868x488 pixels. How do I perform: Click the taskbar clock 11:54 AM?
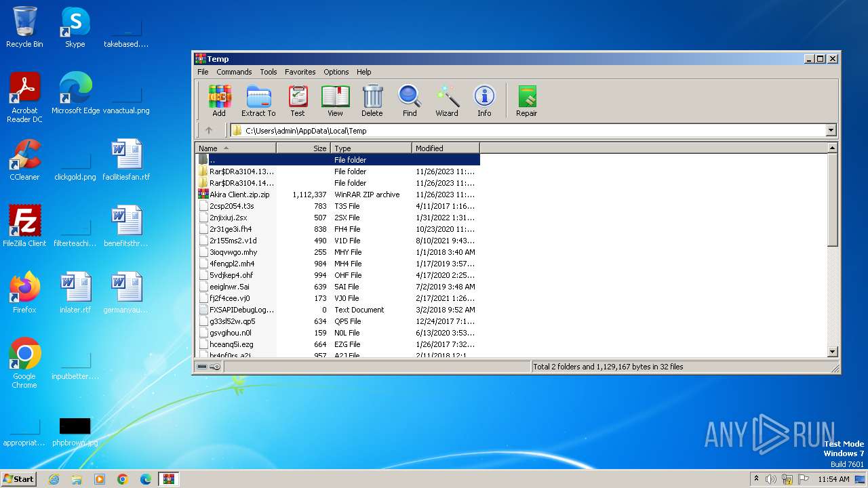click(833, 479)
